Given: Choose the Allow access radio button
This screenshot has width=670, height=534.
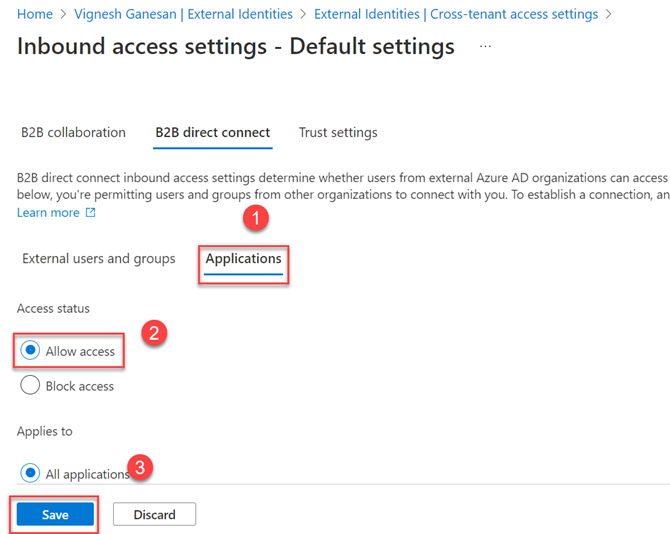Looking at the screenshot, I should click(31, 351).
